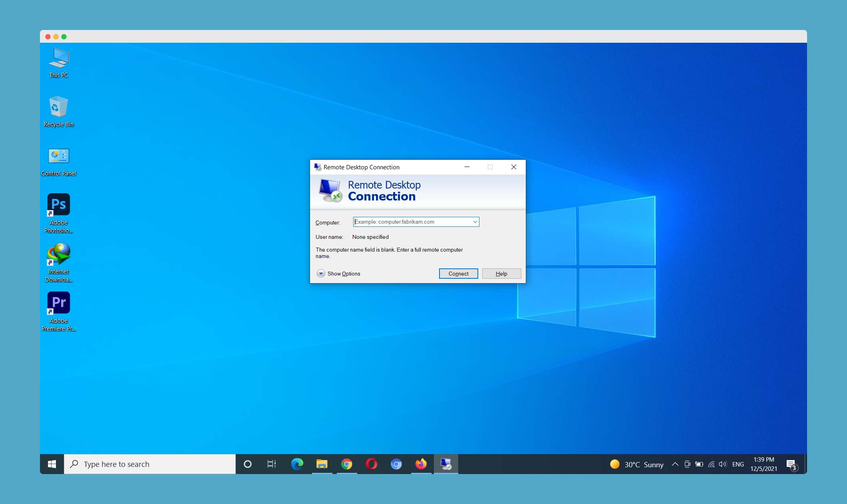
Task: Click the green zoom dot of outer window
Action: pyautogui.click(x=64, y=37)
